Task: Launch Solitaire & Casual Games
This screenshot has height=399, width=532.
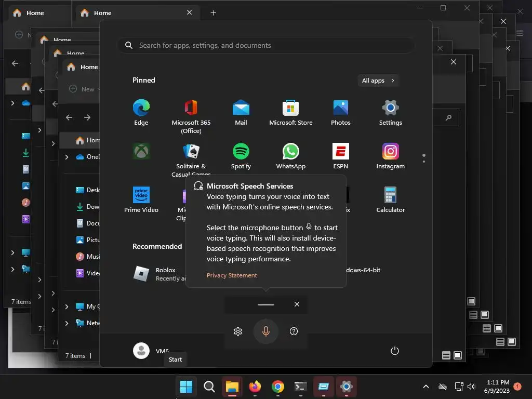Action: pos(191,159)
